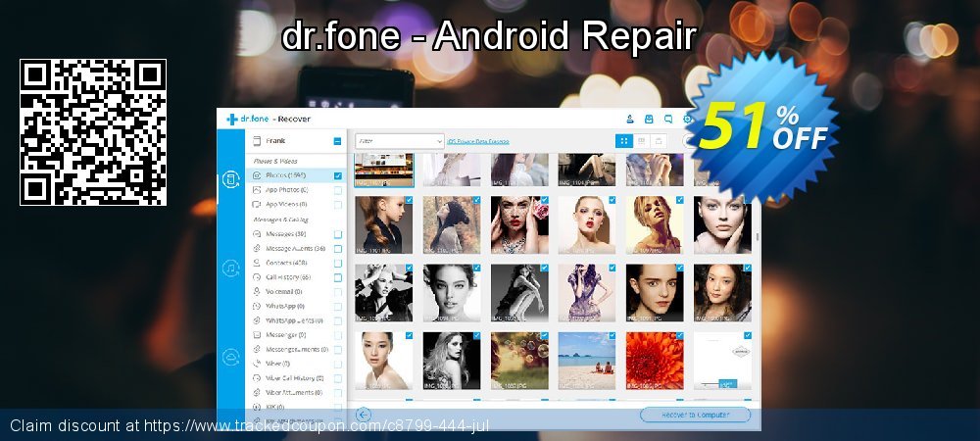The image size is (980, 441).
Task: Open the orange flower photo thumbnail
Action: [655, 361]
